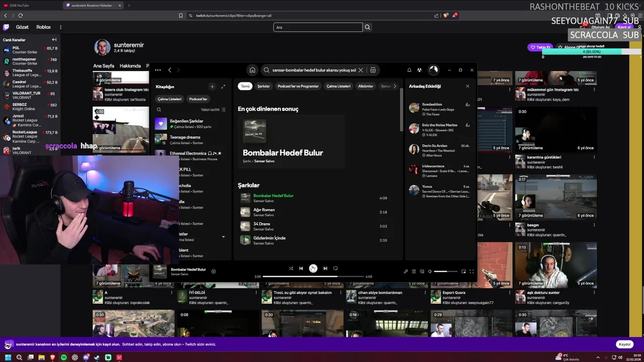Open Spotify three-dots main menu
Image resolution: width=644 pixels, height=362 pixels.
coord(157,70)
